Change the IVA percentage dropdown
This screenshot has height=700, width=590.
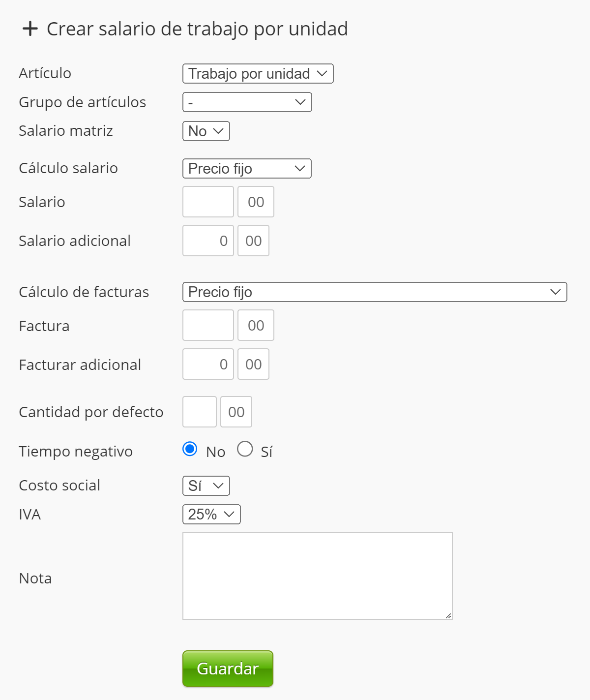point(211,515)
